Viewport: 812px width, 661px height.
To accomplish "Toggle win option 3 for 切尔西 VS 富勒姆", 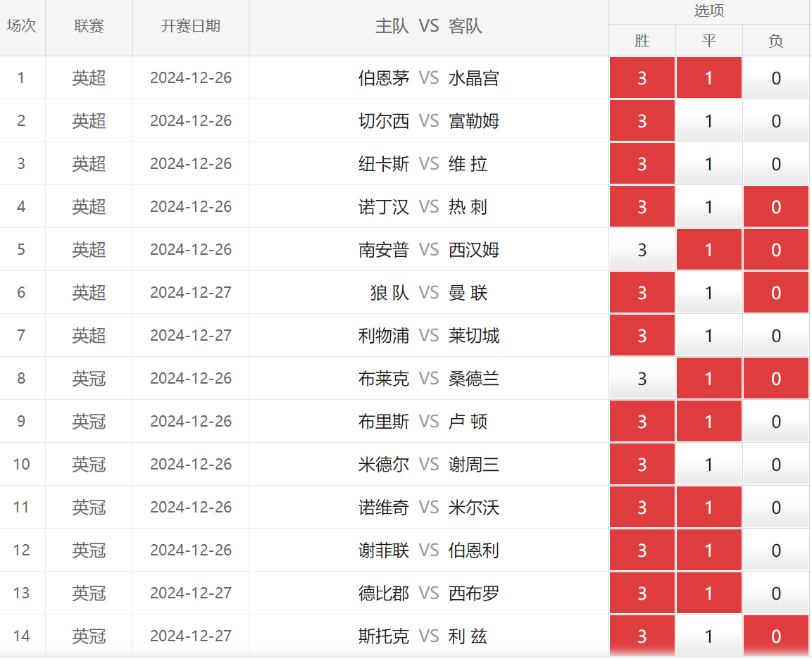I will (x=642, y=120).
